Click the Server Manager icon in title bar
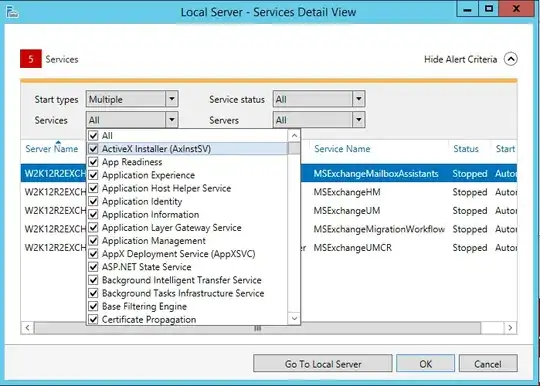 click(12, 12)
